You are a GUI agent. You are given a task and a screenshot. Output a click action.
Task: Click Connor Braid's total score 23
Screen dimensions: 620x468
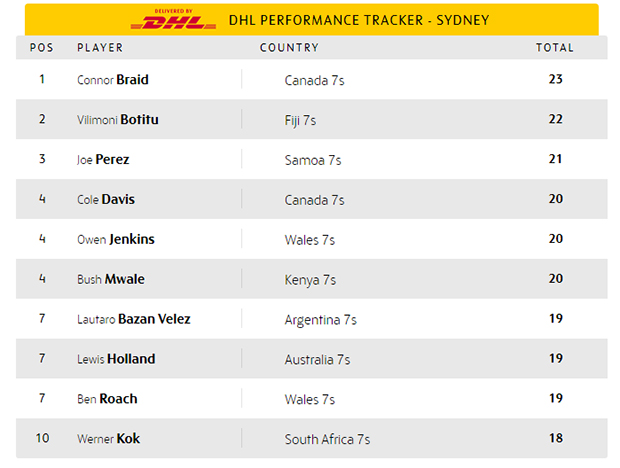tap(556, 80)
